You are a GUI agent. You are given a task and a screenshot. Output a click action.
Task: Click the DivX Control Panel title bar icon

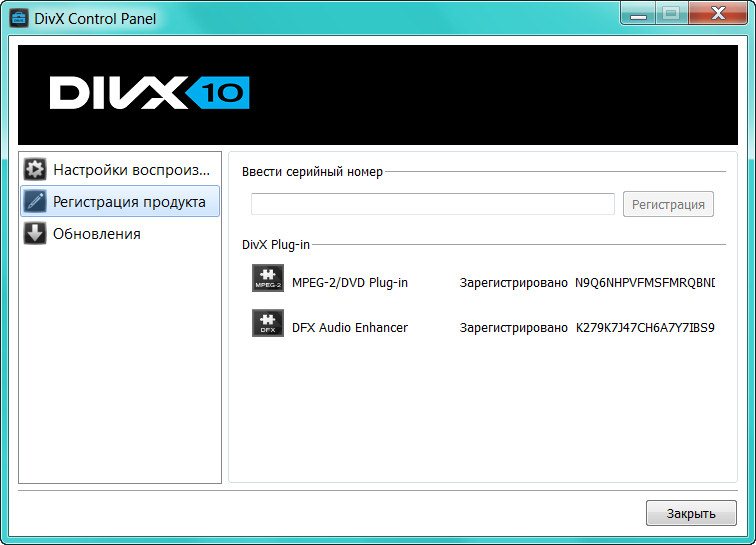[19, 18]
